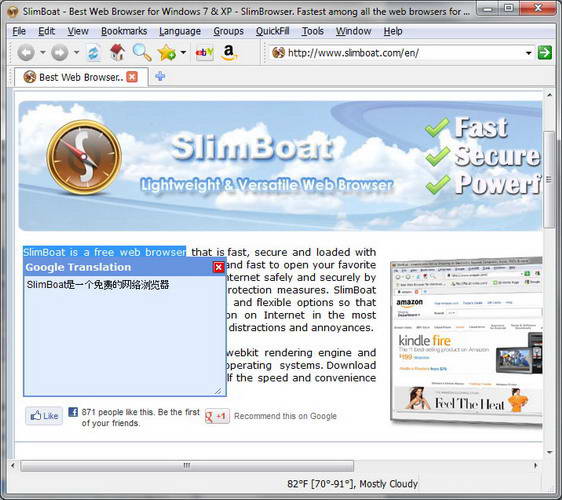Open the Groups menu
Image resolution: width=562 pixels, height=500 pixels.
pyautogui.click(x=228, y=31)
